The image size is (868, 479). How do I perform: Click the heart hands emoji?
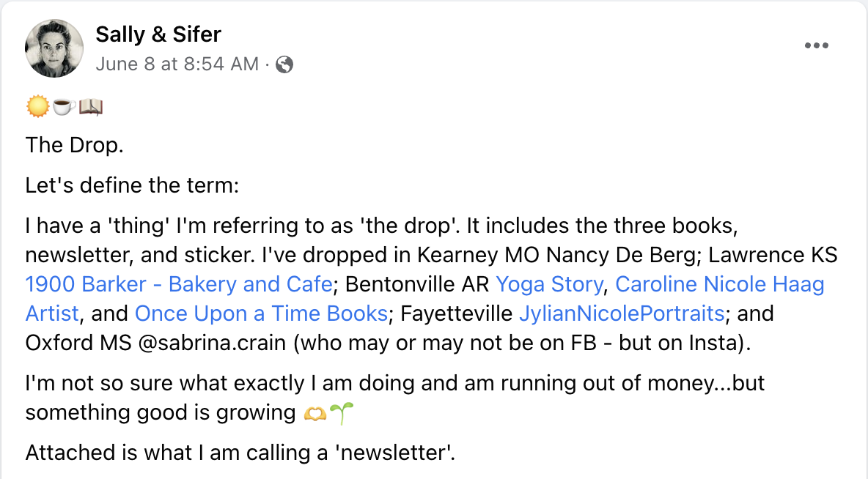[x=314, y=414]
